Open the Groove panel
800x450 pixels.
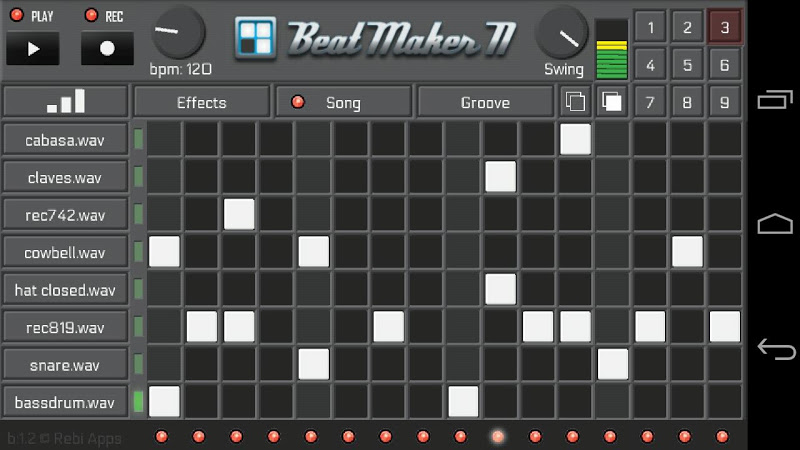[485, 102]
